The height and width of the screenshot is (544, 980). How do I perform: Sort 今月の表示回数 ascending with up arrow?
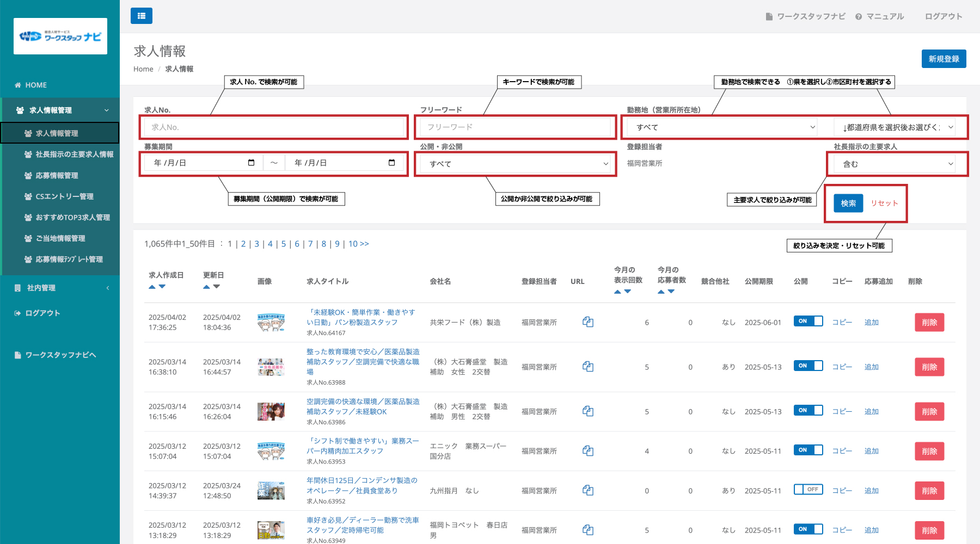617,292
